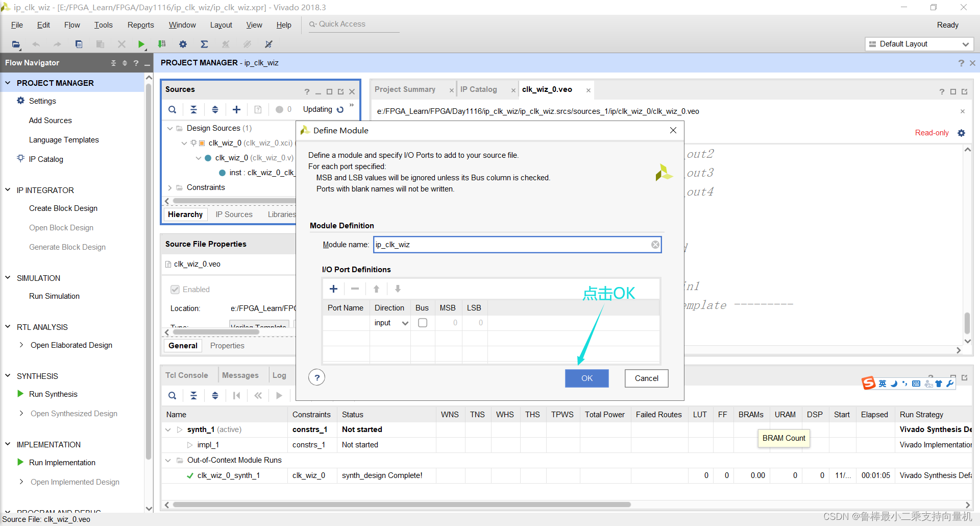The height and width of the screenshot is (526, 980).
Task: Toggle the Bus checkbox for port
Action: point(423,323)
